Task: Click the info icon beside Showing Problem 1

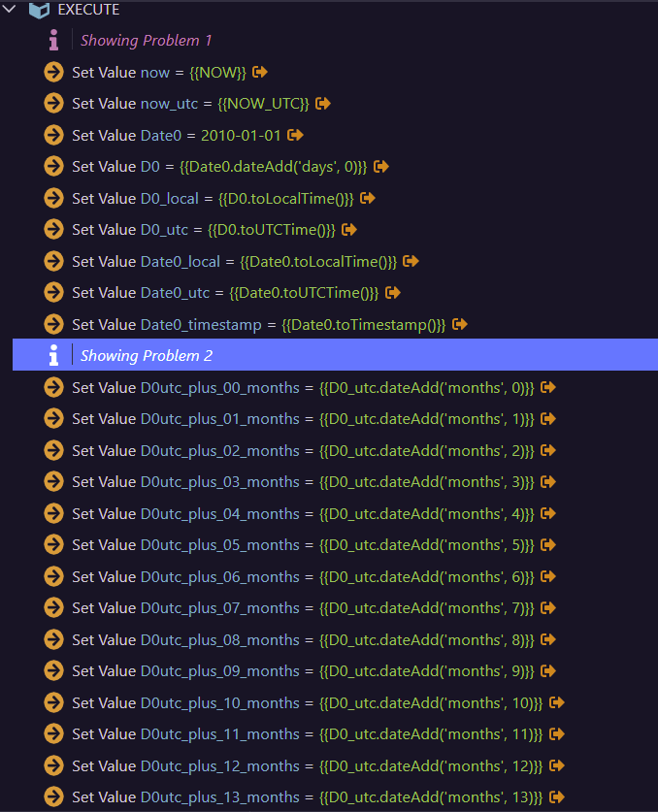Action: coord(53,41)
